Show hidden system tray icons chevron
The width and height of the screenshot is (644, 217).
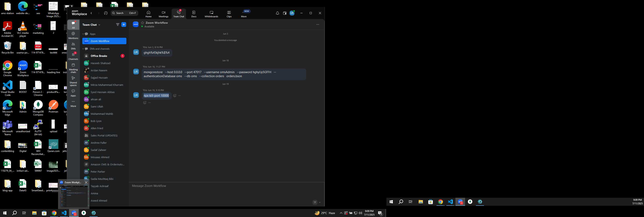(x=341, y=213)
